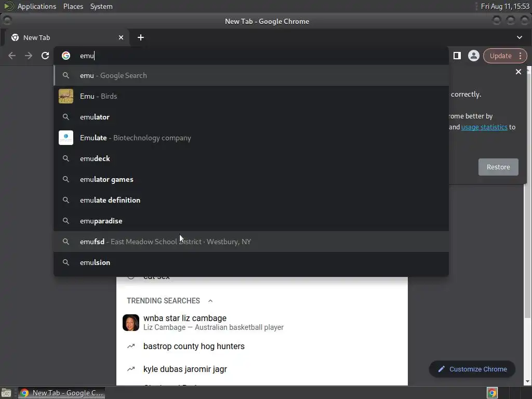Image resolution: width=532 pixels, height=399 pixels.
Task: Open trending search wnba star liz cambage
Action: coord(262,323)
